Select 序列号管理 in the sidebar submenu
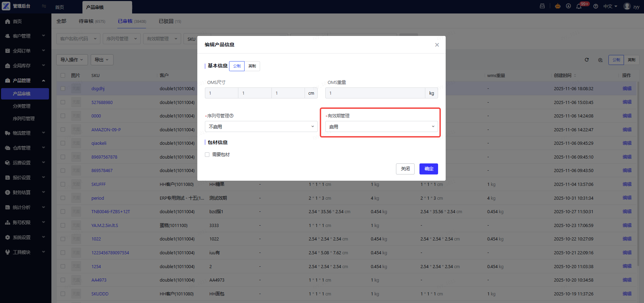644x303 pixels. tap(24, 119)
